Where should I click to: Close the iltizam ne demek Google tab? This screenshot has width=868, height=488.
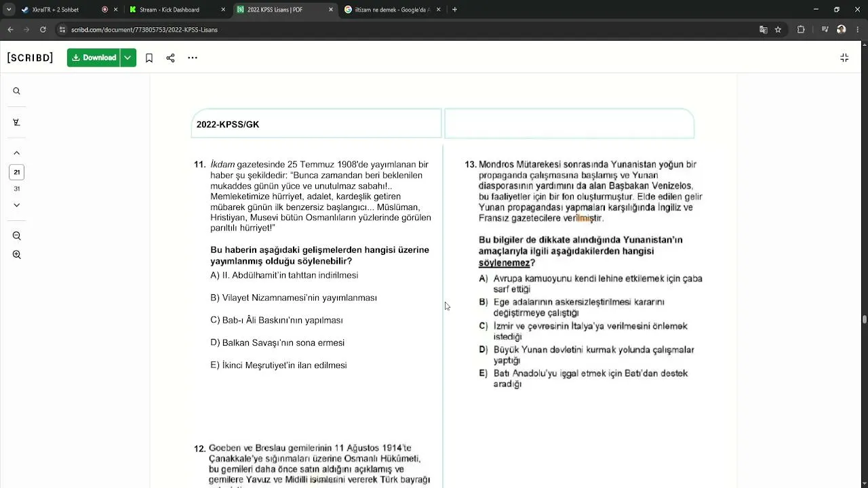pyautogui.click(x=439, y=9)
